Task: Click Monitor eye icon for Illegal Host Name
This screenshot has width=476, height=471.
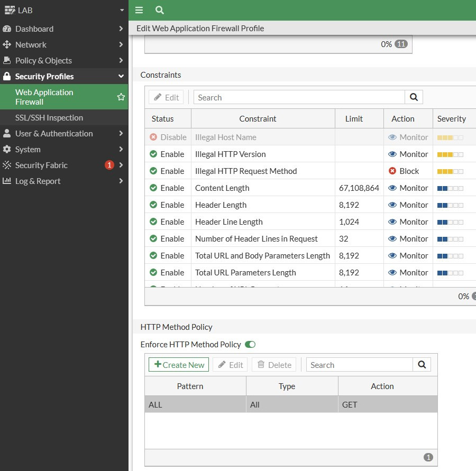Action: coord(392,137)
